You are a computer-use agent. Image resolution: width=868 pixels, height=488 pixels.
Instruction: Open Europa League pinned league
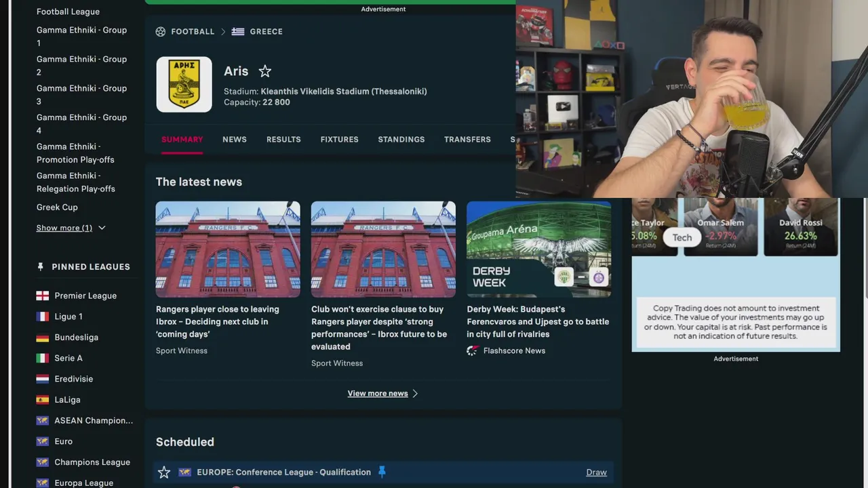coord(84,483)
